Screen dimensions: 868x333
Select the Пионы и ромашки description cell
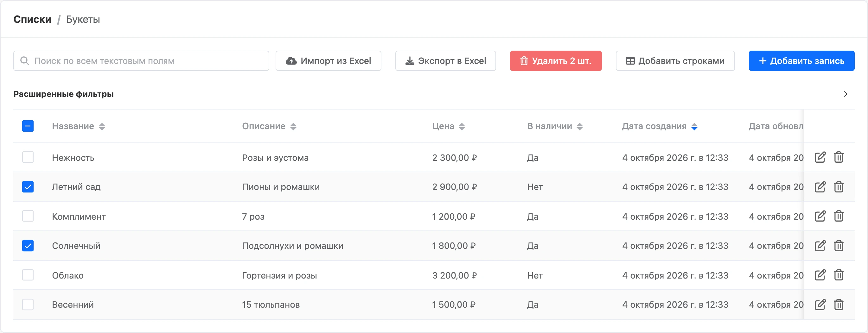tap(281, 187)
